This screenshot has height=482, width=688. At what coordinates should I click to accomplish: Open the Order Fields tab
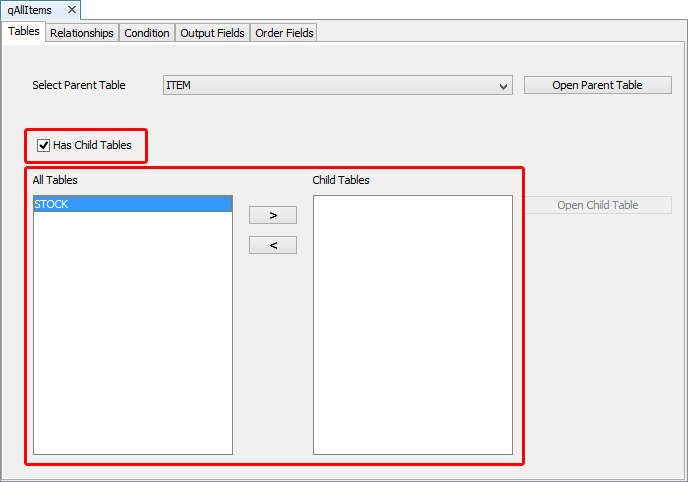click(284, 33)
